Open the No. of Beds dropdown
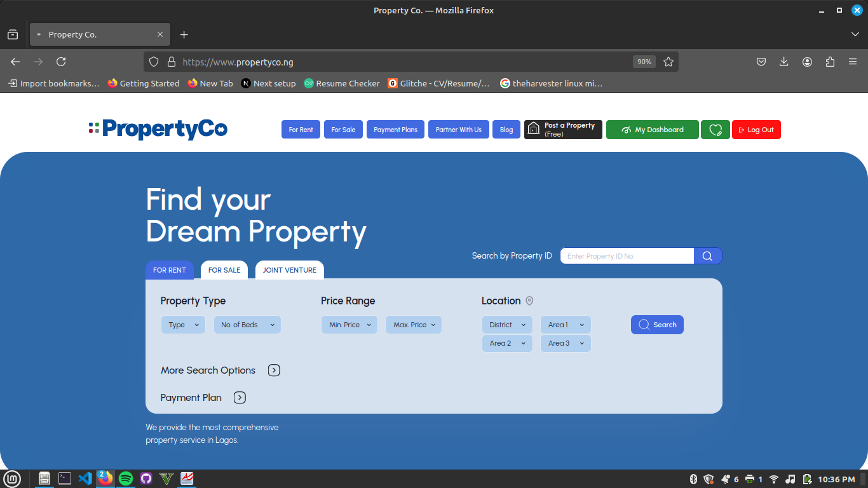This screenshot has width=868, height=488. point(247,325)
